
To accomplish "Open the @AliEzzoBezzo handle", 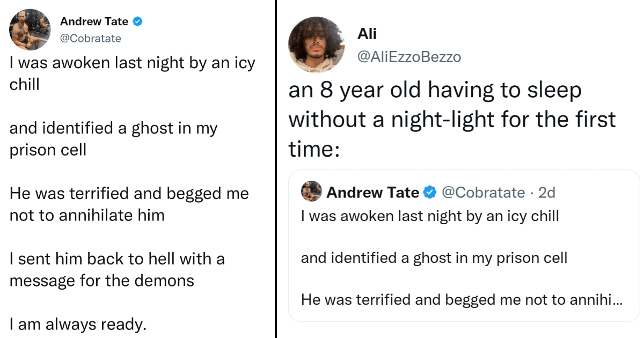I will 409,57.
